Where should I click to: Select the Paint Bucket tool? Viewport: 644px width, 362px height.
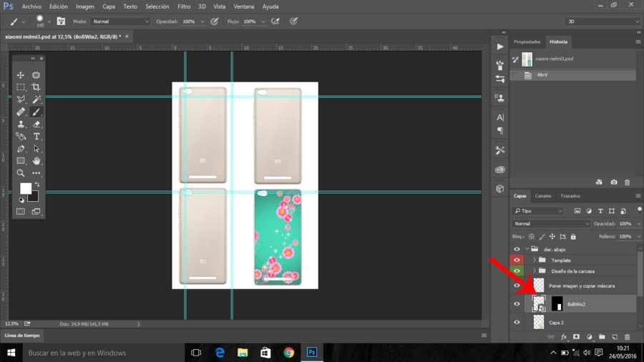(21, 136)
